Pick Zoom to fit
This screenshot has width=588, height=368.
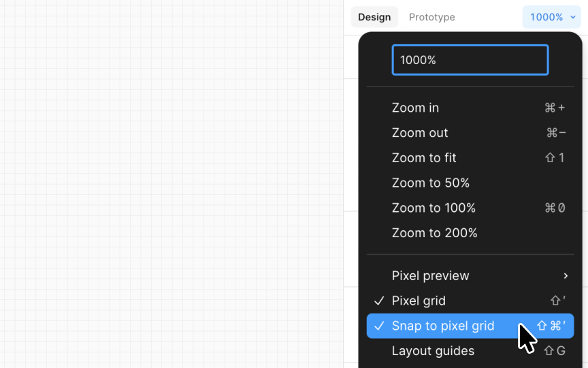pyautogui.click(x=470, y=157)
